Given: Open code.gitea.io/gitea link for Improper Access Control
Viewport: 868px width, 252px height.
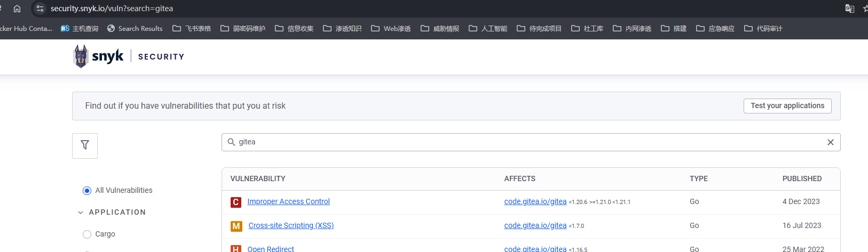Looking at the screenshot, I should point(535,201).
